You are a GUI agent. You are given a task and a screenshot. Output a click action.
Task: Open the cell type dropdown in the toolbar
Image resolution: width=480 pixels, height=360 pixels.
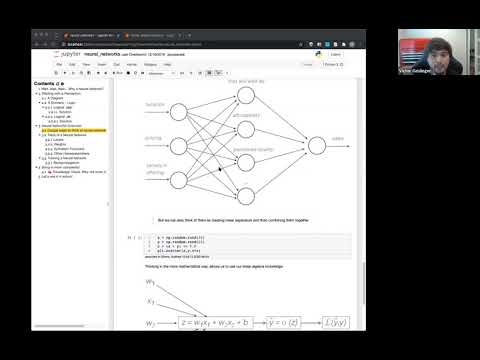click(x=162, y=73)
